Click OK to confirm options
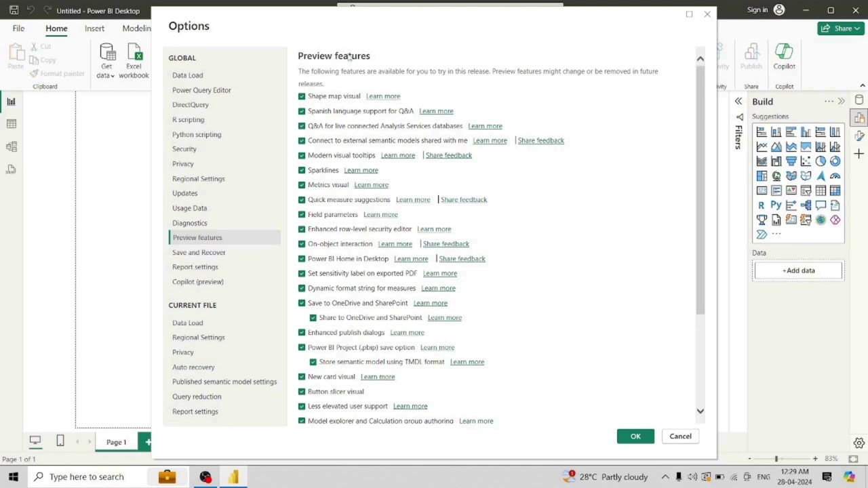 tap(635, 436)
